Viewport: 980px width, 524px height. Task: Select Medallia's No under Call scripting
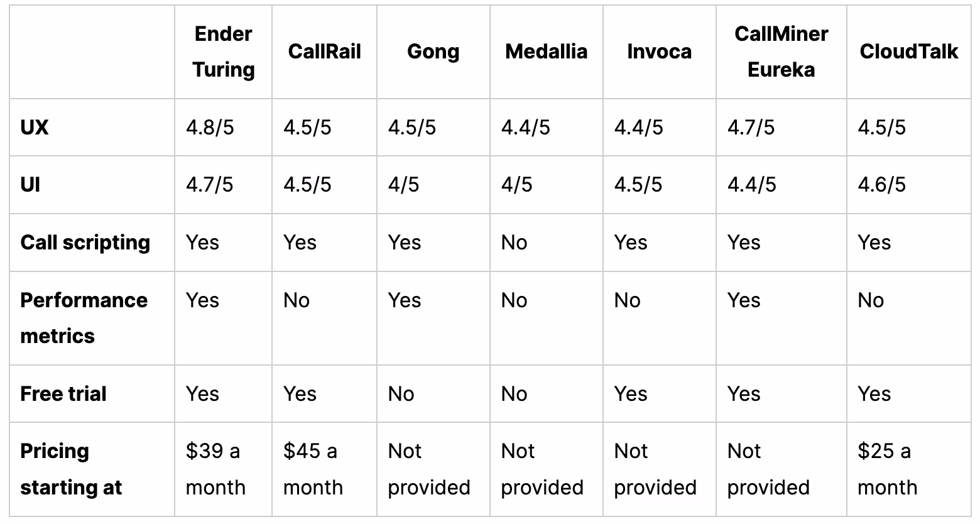pos(514,243)
